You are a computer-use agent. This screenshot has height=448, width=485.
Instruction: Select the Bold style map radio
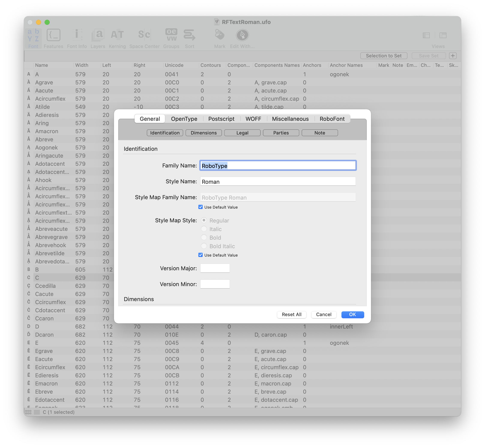(x=204, y=237)
